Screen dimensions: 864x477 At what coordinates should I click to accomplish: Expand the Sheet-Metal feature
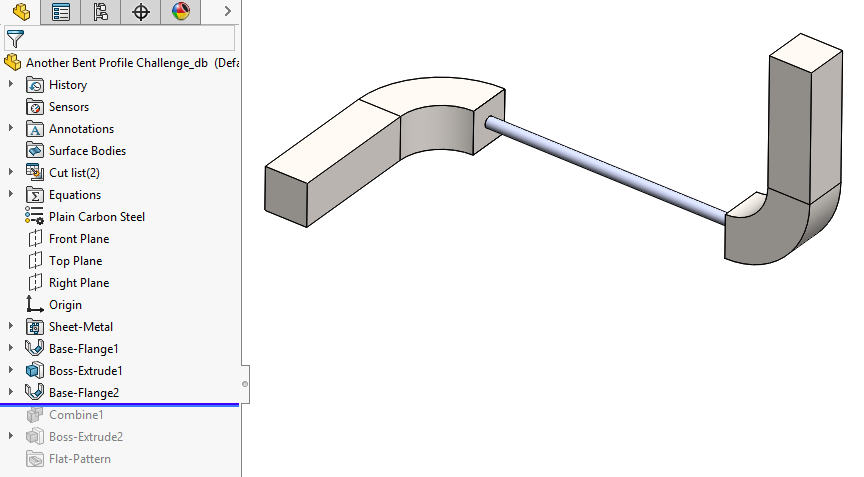point(10,327)
